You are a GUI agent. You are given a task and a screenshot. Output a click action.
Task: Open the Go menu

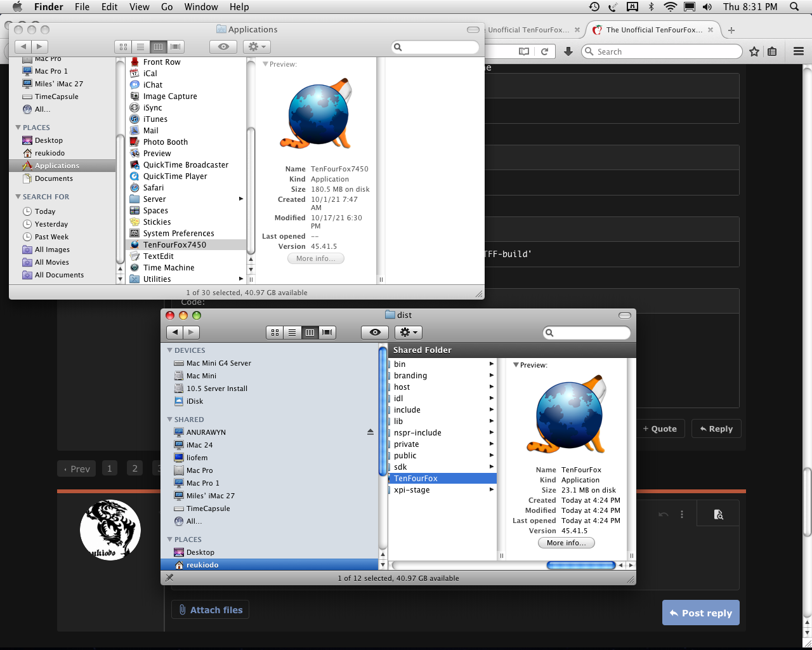click(x=167, y=7)
